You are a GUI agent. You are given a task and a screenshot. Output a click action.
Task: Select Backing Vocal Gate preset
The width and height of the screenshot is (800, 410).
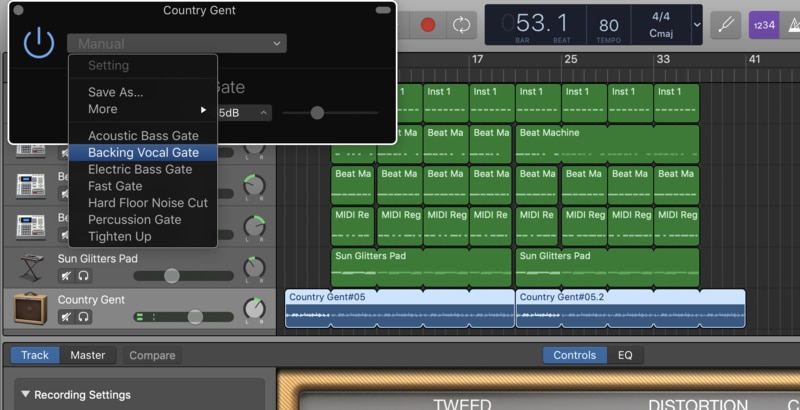coord(143,152)
